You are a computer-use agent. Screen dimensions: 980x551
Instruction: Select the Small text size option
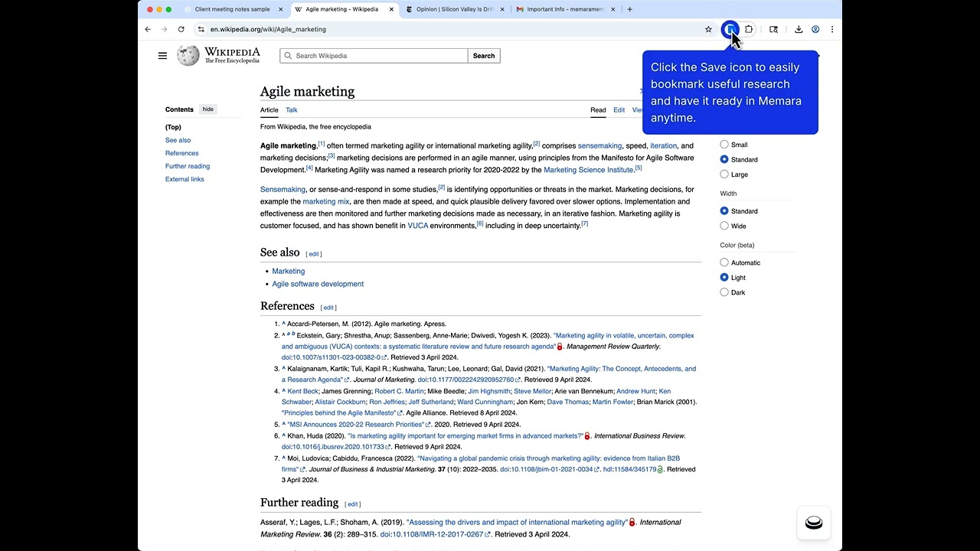point(724,145)
